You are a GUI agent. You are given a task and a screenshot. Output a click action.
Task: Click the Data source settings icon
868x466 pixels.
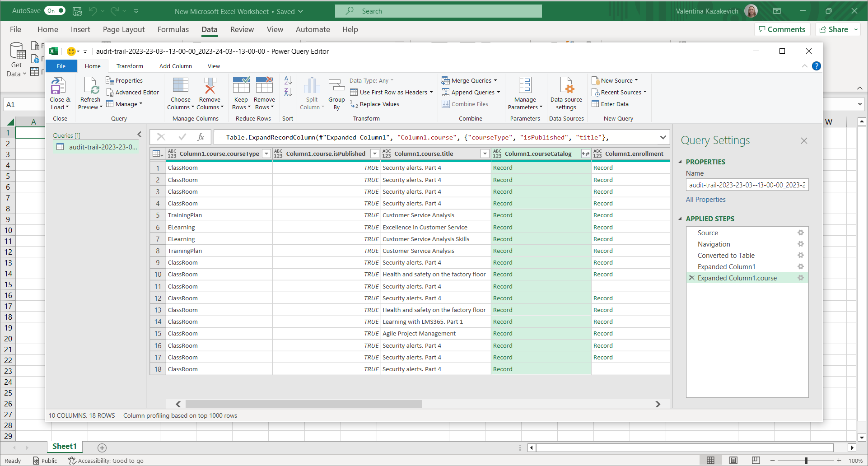(x=566, y=86)
